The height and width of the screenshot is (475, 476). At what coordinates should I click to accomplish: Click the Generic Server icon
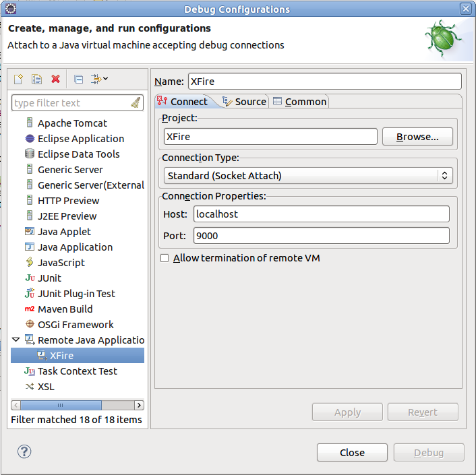pos(30,169)
